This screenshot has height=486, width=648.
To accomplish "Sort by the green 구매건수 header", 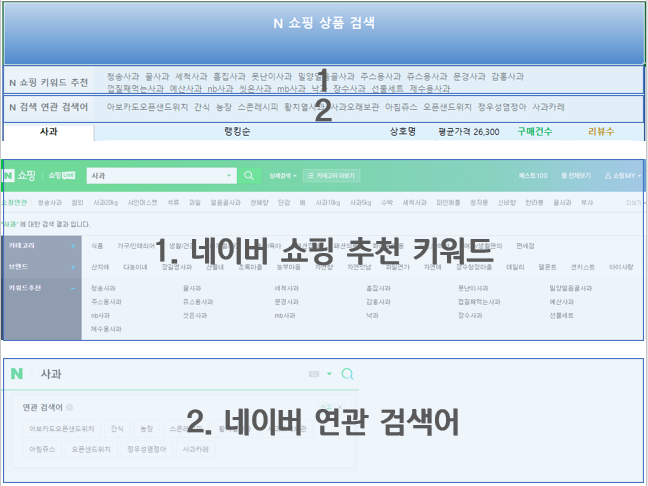I will click(535, 132).
